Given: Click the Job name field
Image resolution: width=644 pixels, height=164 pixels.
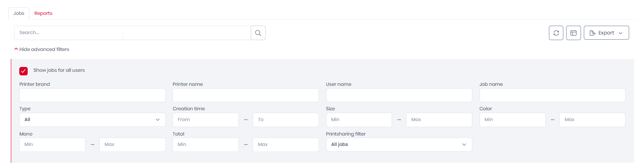Looking at the screenshot, I should coord(552,95).
